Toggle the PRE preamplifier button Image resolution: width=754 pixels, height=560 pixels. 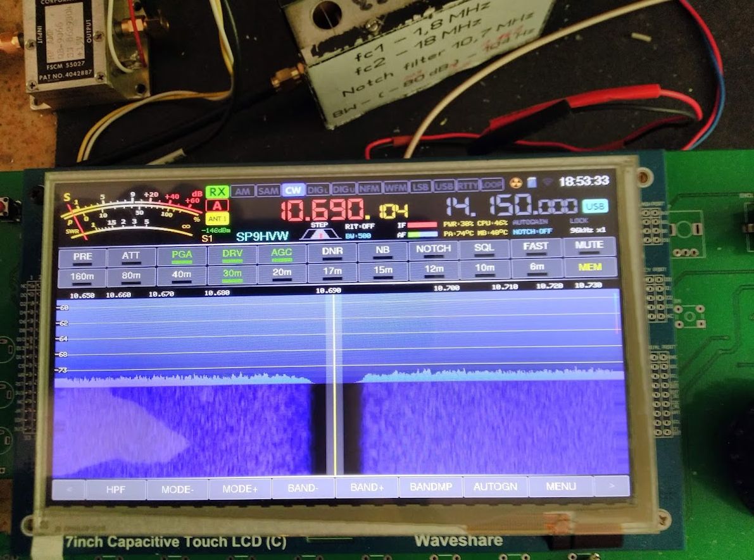coord(82,257)
